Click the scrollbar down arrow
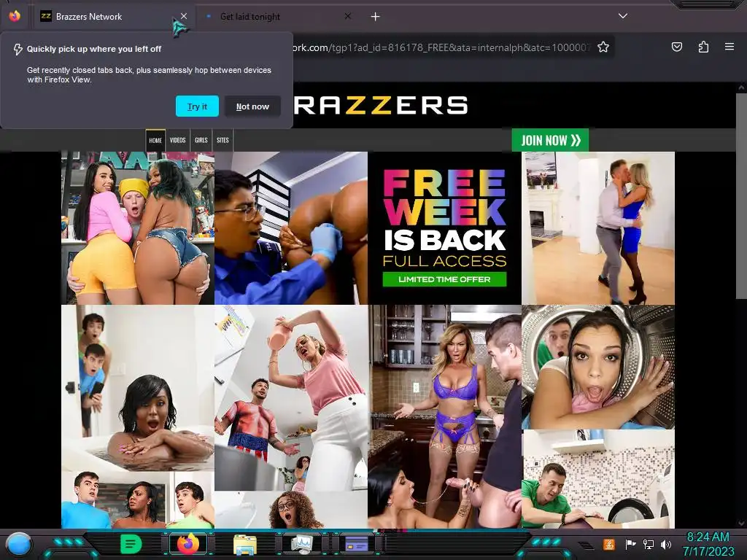 coord(741,524)
